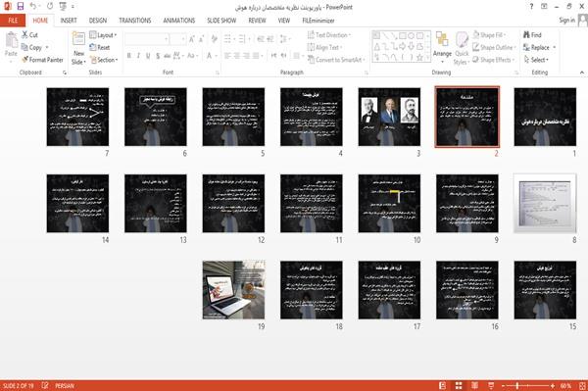Switch to the DESIGN tab
588x391 pixels.
pos(98,21)
